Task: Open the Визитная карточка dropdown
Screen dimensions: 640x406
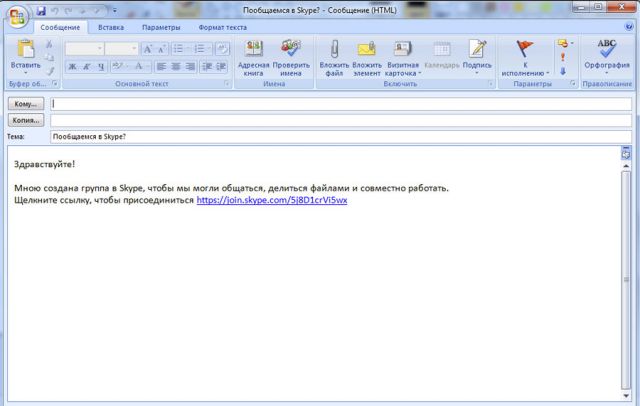Action: [x=402, y=58]
